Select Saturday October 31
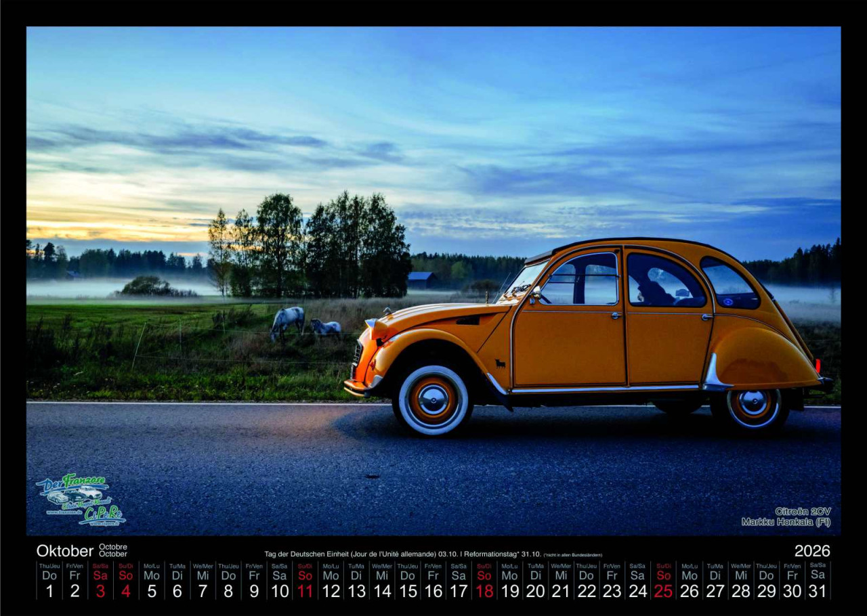867x616 pixels. coord(818,582)
